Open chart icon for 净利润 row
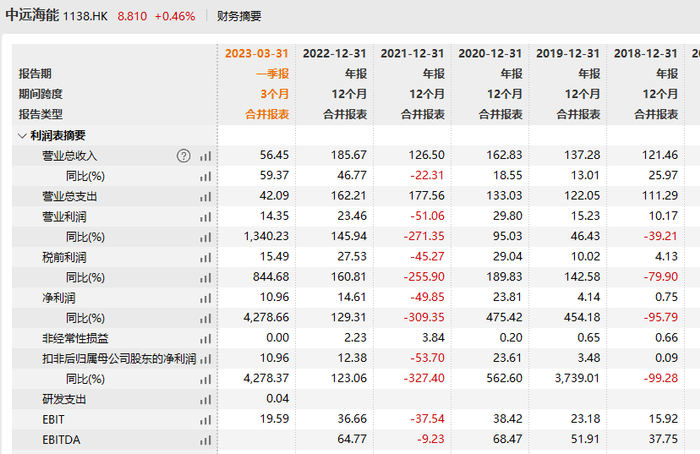 (x=205, y=298)
